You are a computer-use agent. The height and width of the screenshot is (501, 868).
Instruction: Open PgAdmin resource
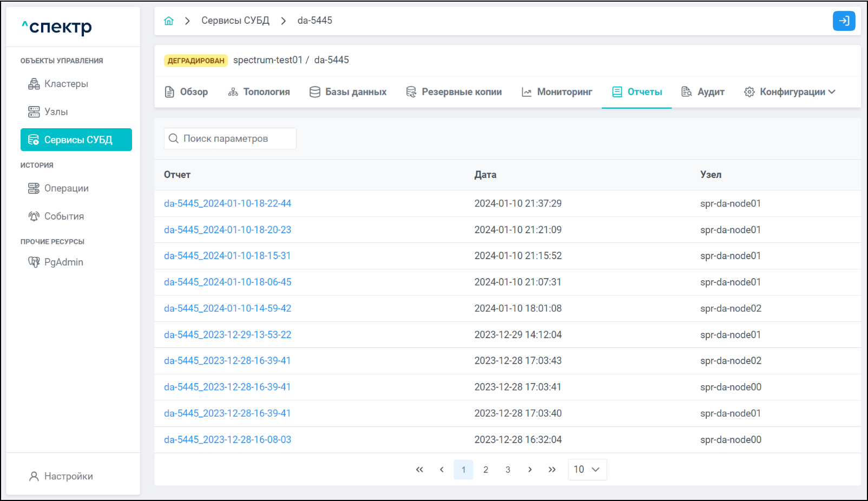pyautogui.click(x=63, y=262)
